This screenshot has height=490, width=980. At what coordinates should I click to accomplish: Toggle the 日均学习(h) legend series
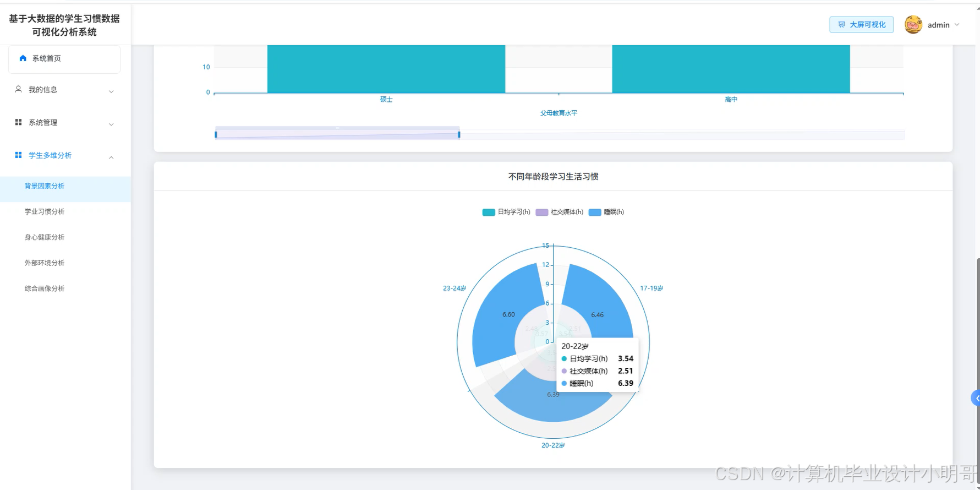pyautogui.click(x=506, y=212)
